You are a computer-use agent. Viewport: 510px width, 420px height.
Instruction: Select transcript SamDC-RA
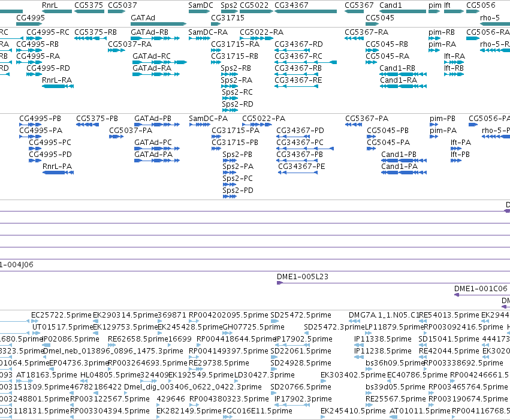[208, 32]
